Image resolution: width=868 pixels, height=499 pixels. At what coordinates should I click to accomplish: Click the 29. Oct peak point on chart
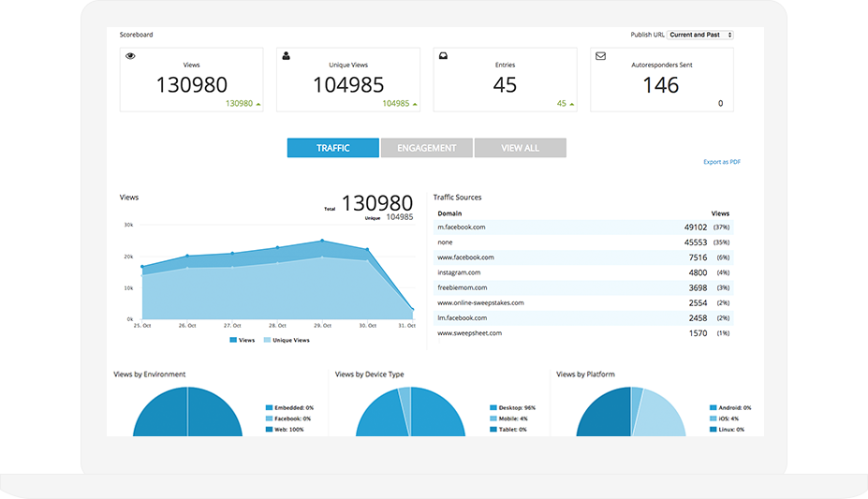(322, 241)
